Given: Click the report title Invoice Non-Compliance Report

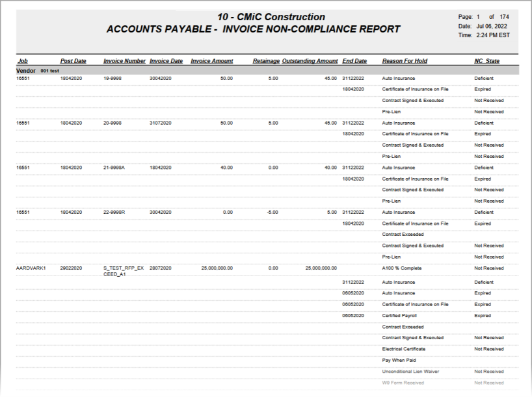Looking at the screenshot, I should click(x=312, y=29).
